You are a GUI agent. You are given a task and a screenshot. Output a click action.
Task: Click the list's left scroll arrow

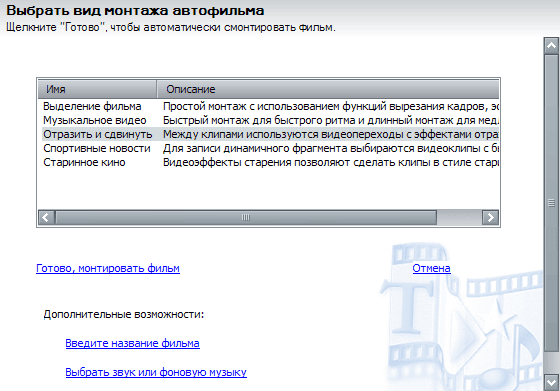tap(46, 217)
